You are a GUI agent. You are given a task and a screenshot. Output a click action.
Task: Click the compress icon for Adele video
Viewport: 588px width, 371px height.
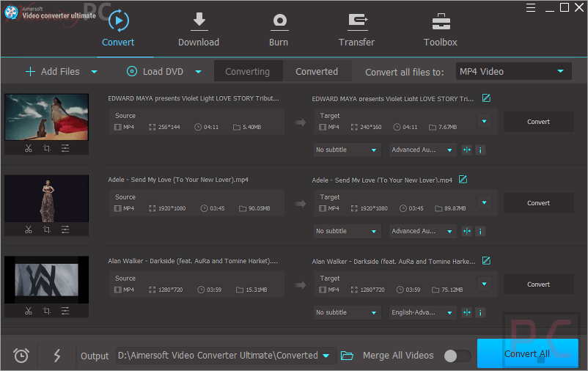[x=466, y=232]
